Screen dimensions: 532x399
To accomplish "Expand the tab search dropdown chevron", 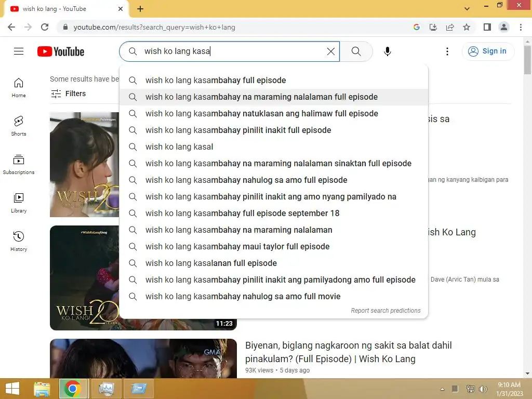I will click(x=467, y=8).
